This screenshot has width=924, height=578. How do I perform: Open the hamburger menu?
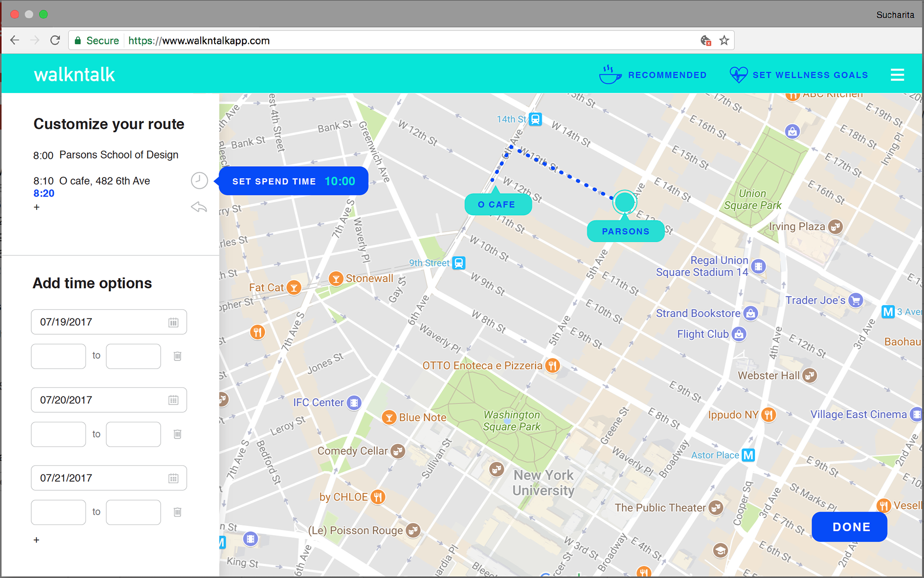point(897,75)
